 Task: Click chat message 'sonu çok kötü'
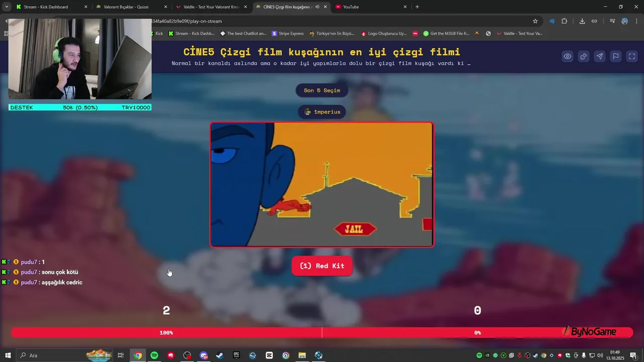(x=60, y=272)
